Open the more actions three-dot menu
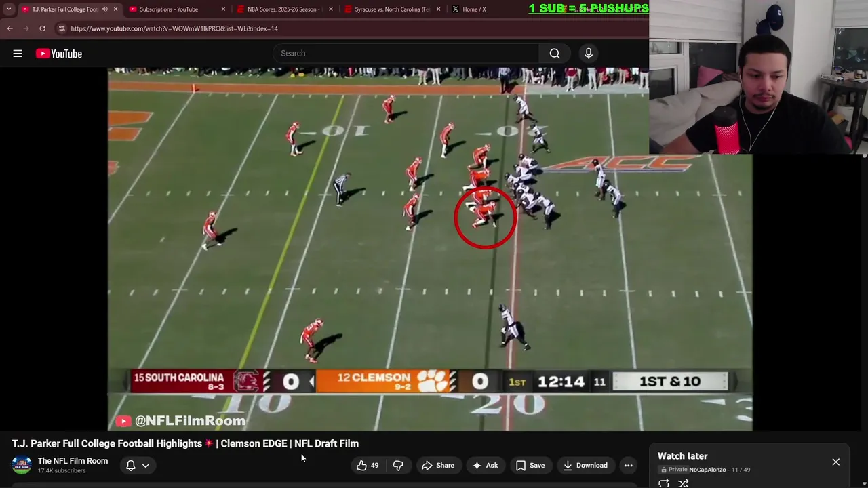The image size is (868, 488). point(629,466)
